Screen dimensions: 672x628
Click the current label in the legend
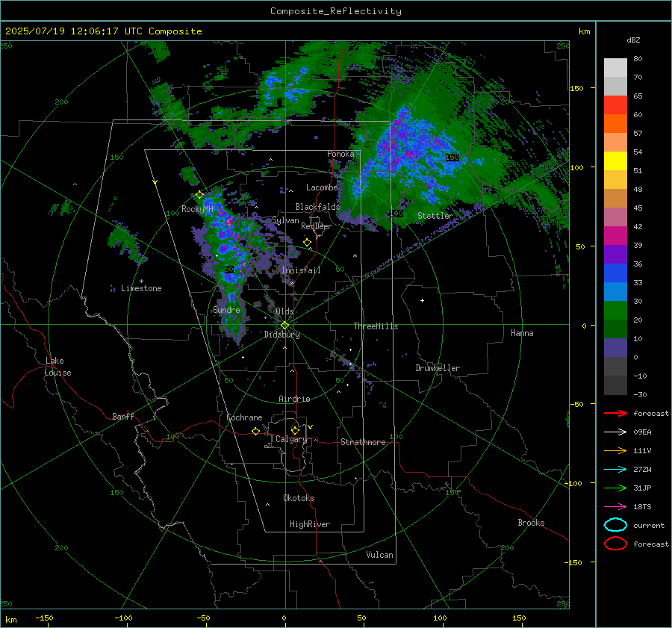point(649,525)
